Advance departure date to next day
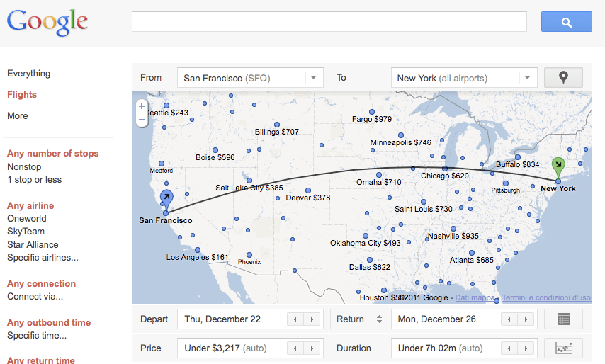This screenshot has height=364, width=605. coord(312,319)
